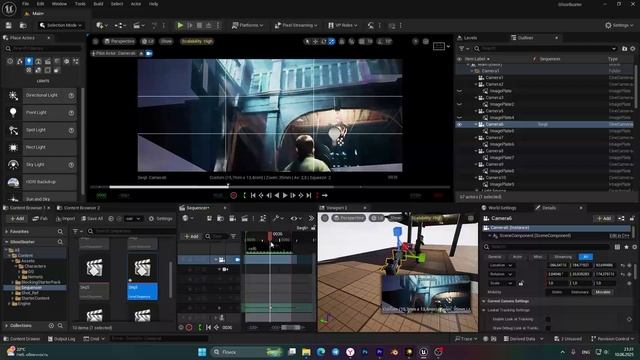The height and width of the screenshot is (360, 640).
Task: Select the Sky Light actor
Action: pos(41,164)
